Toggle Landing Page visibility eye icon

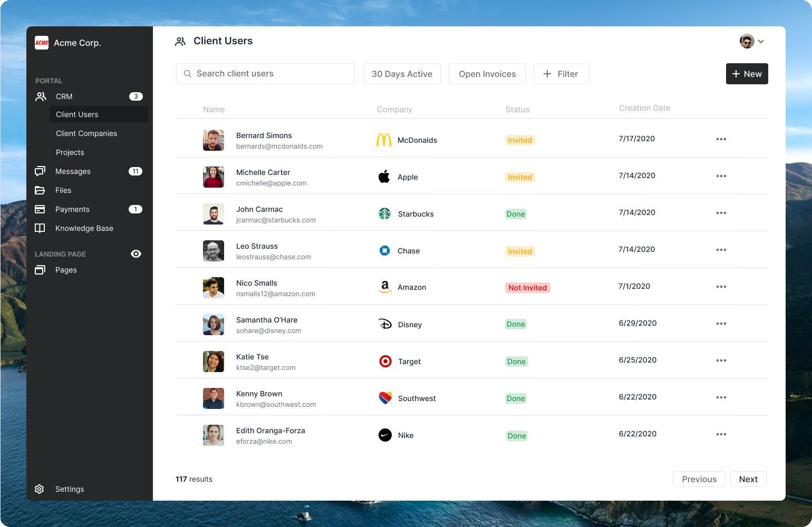click(136, 254)
